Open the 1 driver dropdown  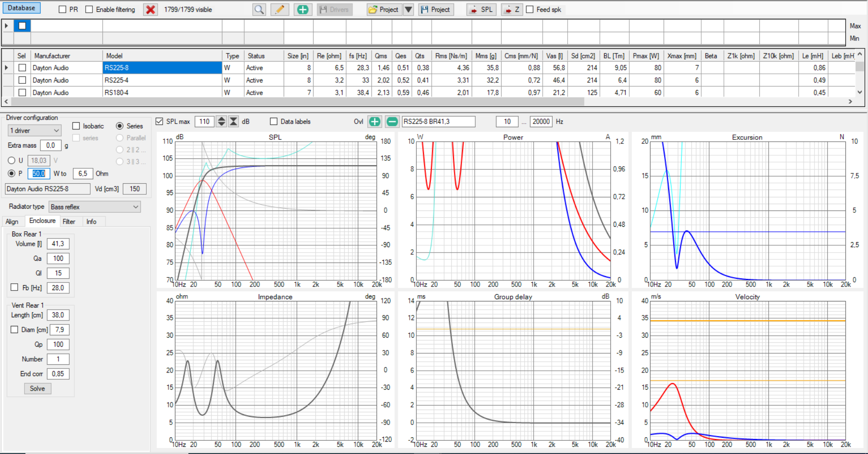click(34, 130)
